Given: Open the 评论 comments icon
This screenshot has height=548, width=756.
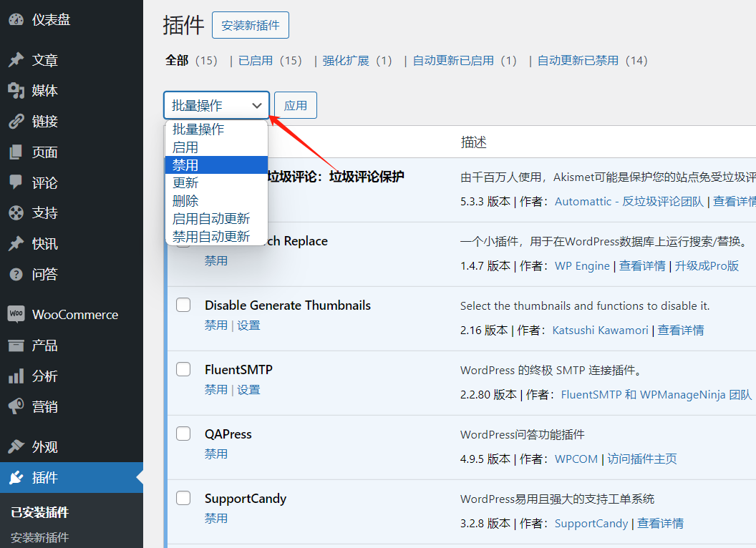Looking at the screenshot, I should tap(17, 182).
